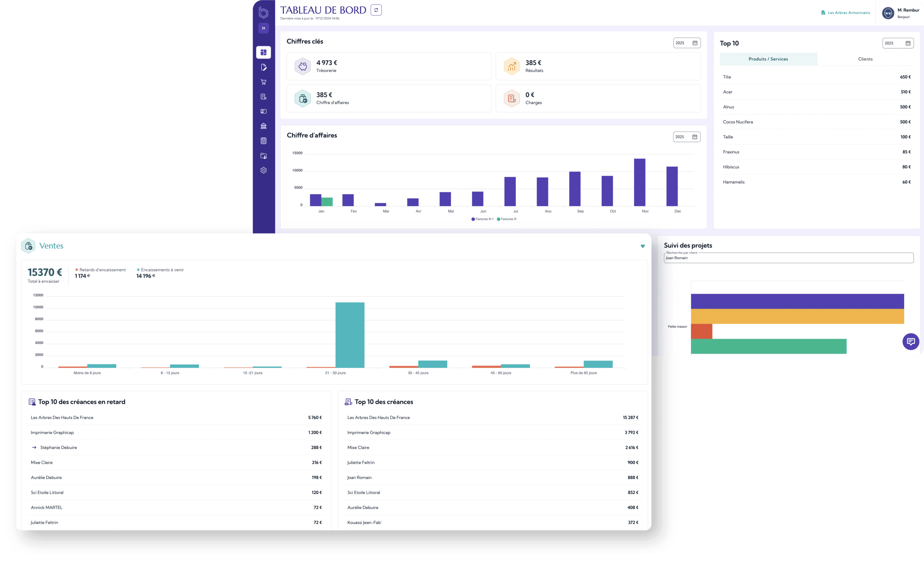
Task: Click the dashboard icon in sidebar
Action: tap(263, 52)
